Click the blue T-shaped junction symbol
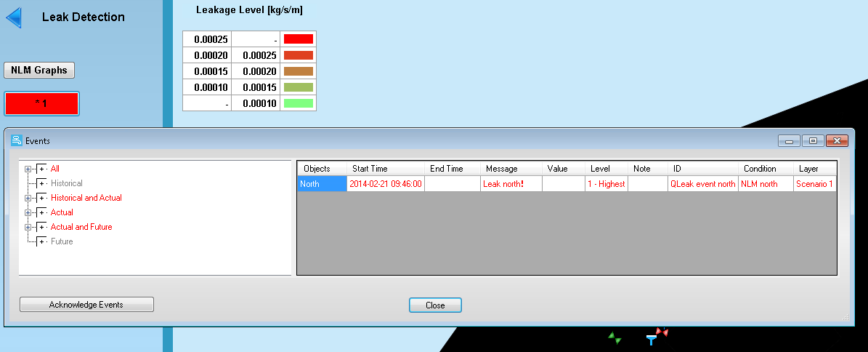 pos(651,340)
